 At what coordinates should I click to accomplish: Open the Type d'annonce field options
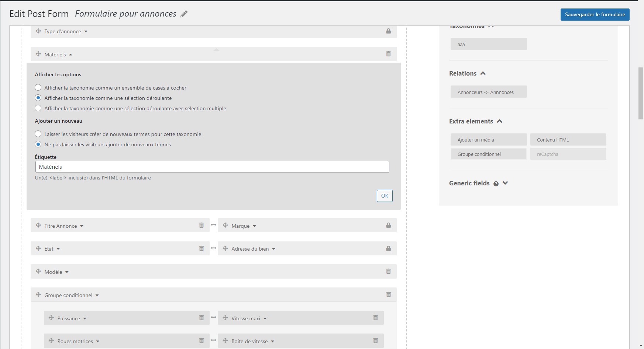(86, 31)
